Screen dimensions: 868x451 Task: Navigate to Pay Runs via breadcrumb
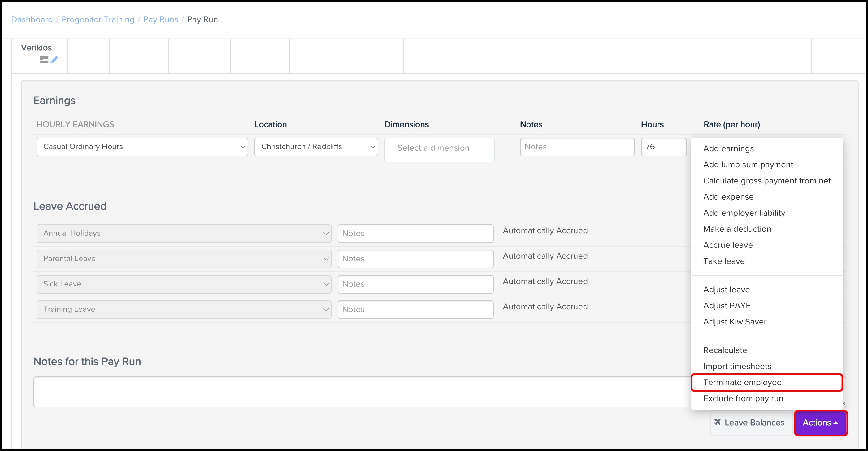point(160,19)
